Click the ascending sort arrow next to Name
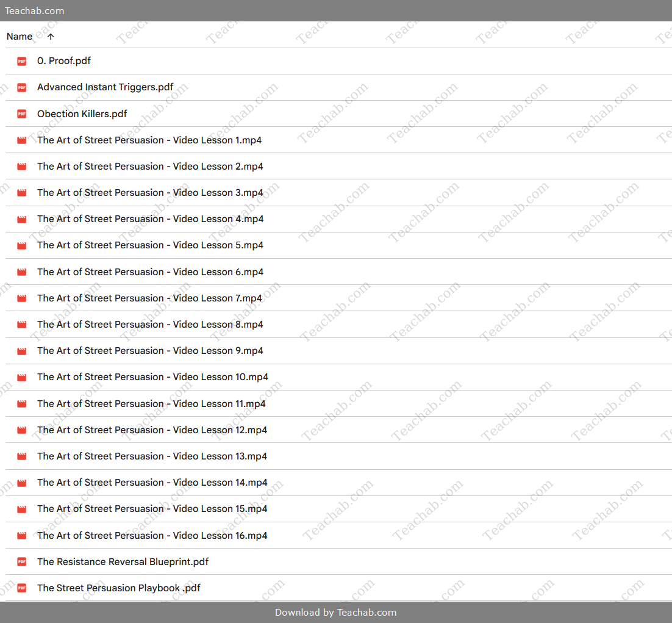Image resolution: width=672 pixels, height=623 pixels. (x=51, y=37)
